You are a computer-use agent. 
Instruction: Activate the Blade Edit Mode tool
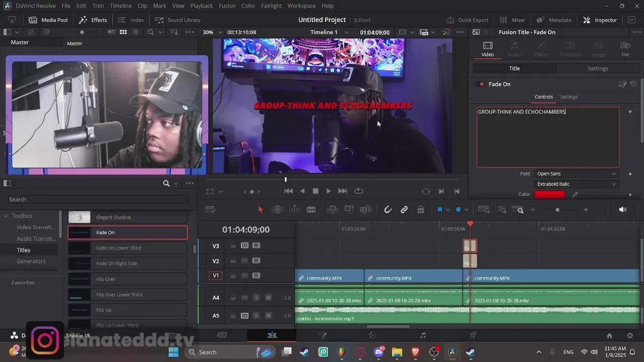point(311,210)
